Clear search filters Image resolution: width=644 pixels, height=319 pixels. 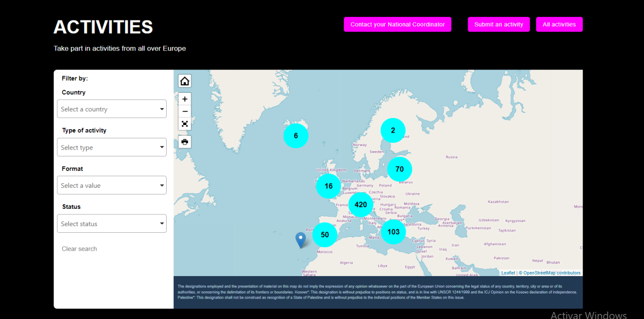click(x=79, y=249)
